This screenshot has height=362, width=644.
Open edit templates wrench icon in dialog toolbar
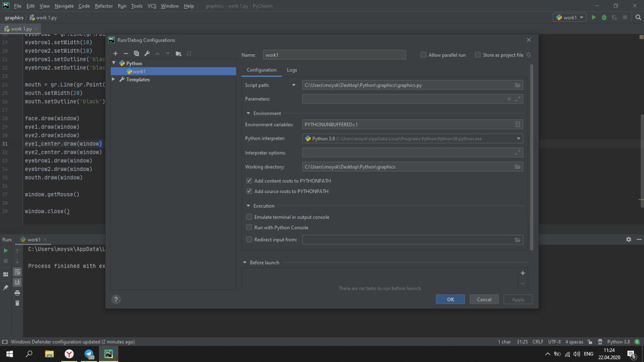point(147,53)
